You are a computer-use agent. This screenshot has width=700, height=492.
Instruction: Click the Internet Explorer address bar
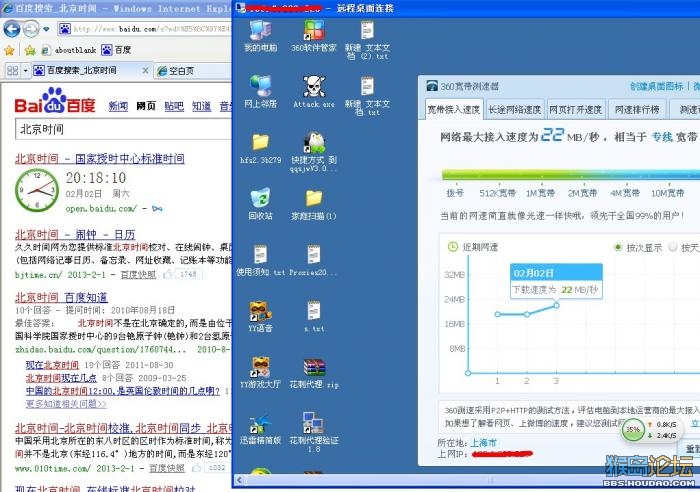(145, 29)
